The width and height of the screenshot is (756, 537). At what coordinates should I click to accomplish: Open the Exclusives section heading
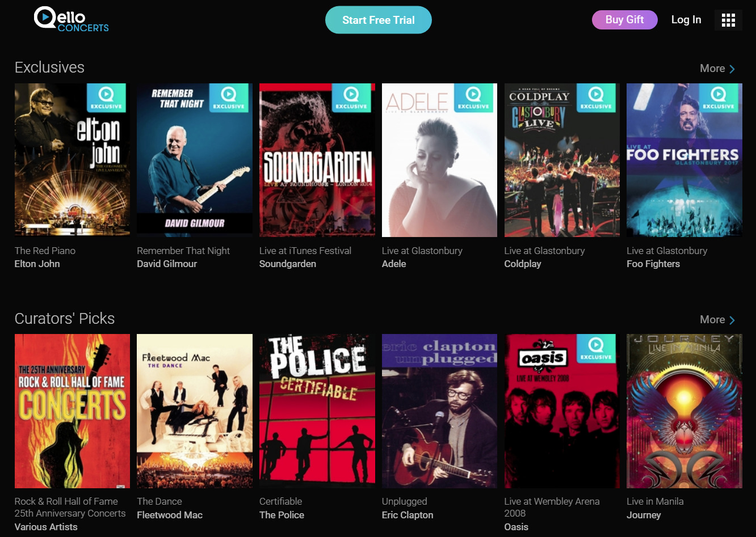pos(49,67)
